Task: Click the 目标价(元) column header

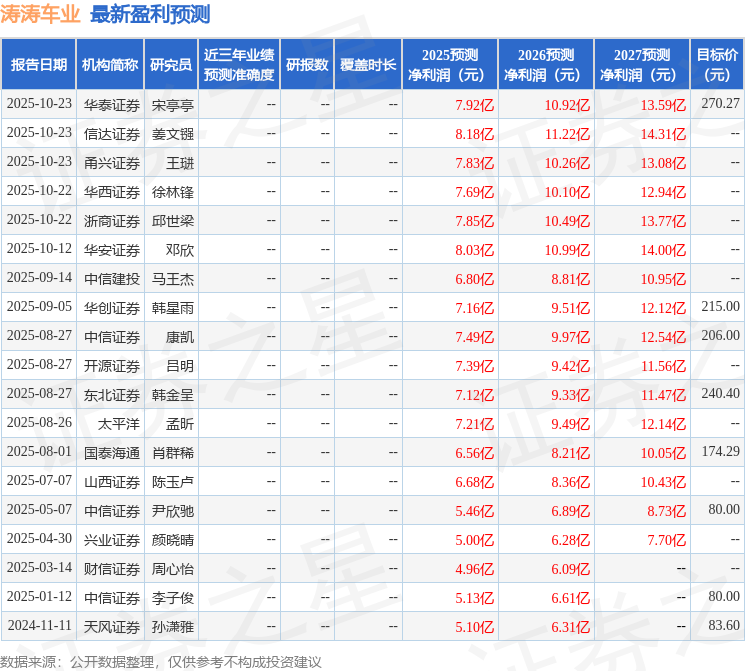Action: (x=716, y=65)
